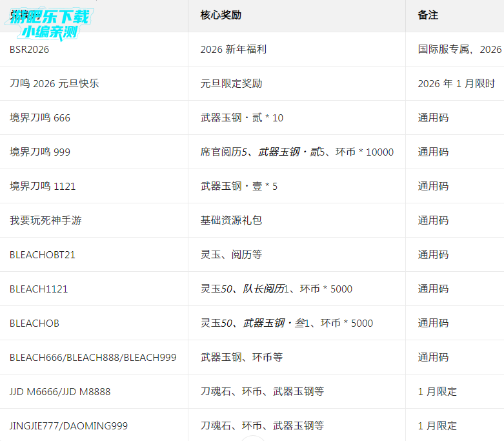Select the code BSR2026
This screenshot has width=504, height=441.
point(29,50)
